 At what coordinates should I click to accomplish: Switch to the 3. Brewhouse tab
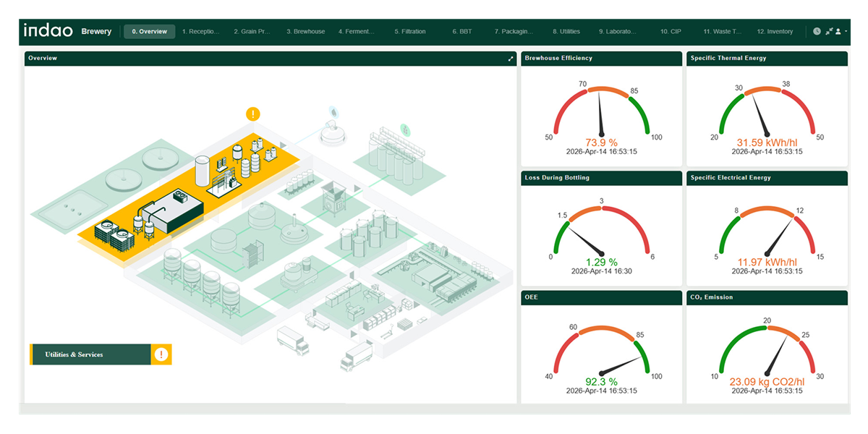click(305, 32)
